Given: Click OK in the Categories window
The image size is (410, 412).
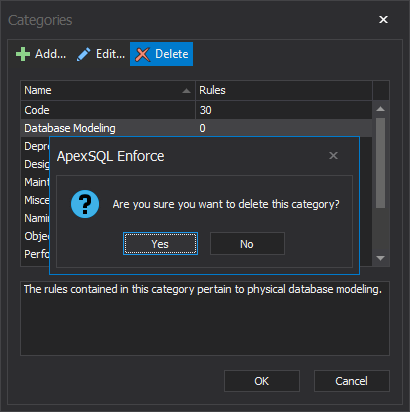Looking at the screenshot, I should 262,381.
